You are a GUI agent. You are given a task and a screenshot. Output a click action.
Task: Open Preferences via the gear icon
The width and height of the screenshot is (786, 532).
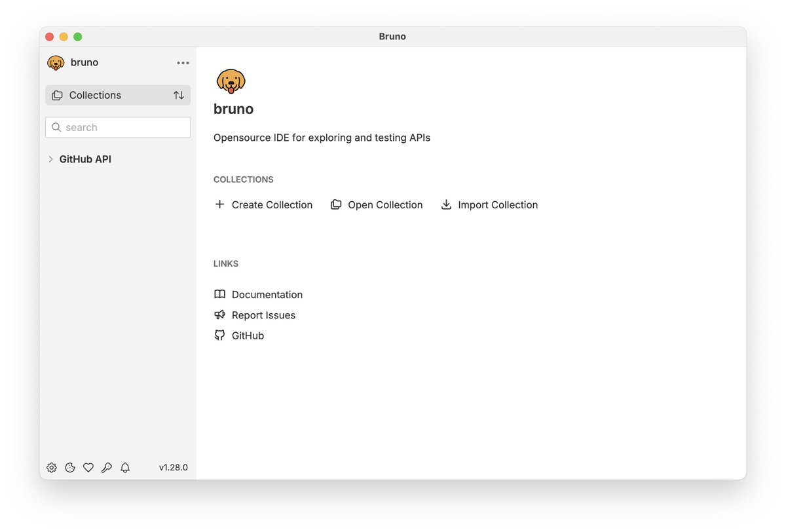[51, 468]
